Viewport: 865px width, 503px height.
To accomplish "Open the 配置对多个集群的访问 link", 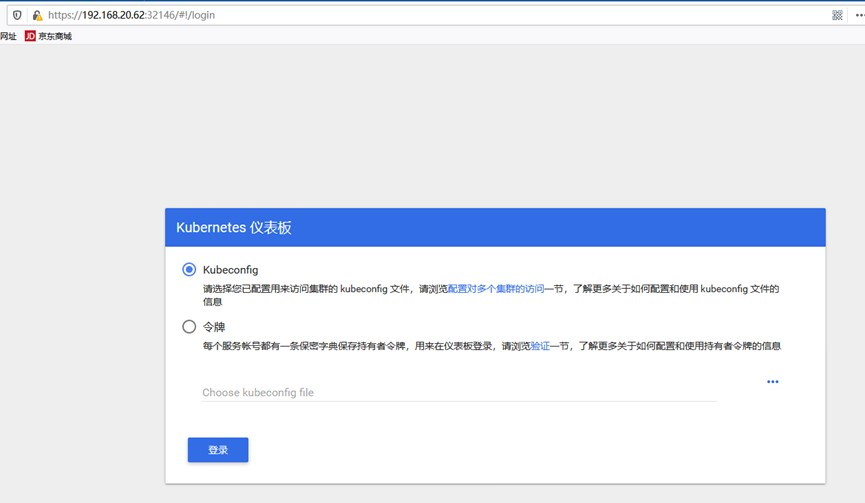I will 496,288.
